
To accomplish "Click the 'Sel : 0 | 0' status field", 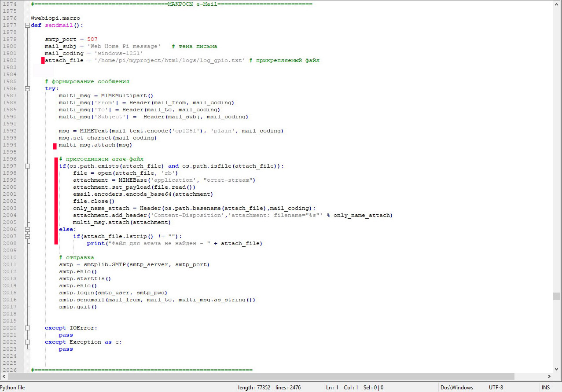I will pyautogui.click(x=374, y=388).
